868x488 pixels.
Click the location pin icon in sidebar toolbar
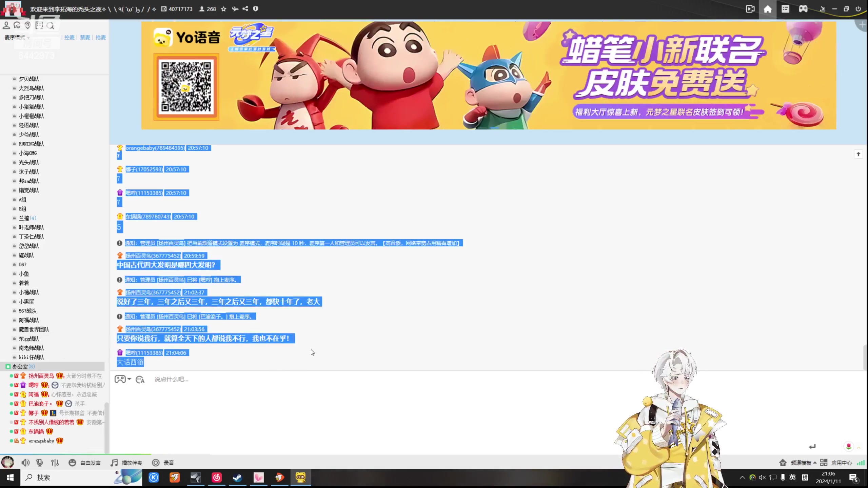(x=28, y=25)
